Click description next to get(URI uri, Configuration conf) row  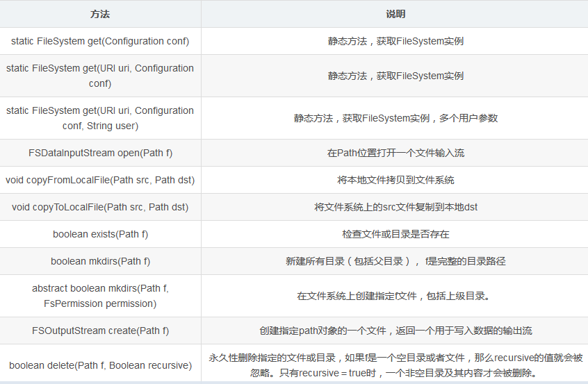(x=395, y=76)
